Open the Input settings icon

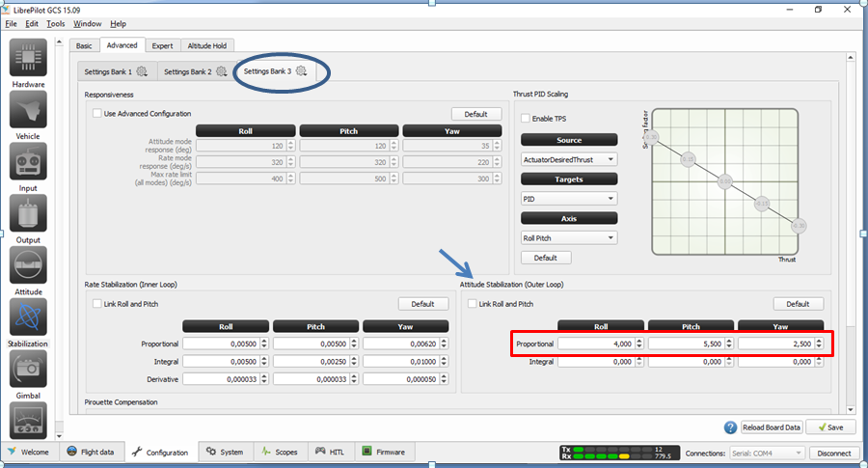click(x=28, y=162)
